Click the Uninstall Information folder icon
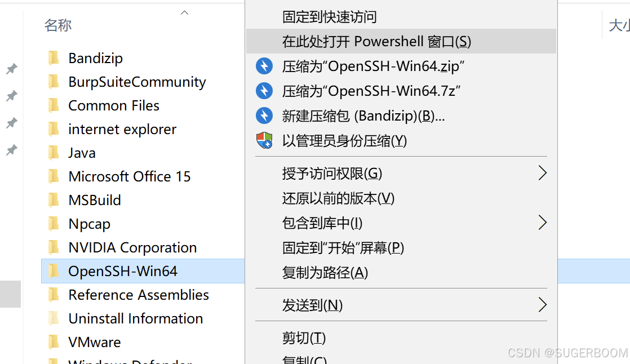 (x=54, y=318)
